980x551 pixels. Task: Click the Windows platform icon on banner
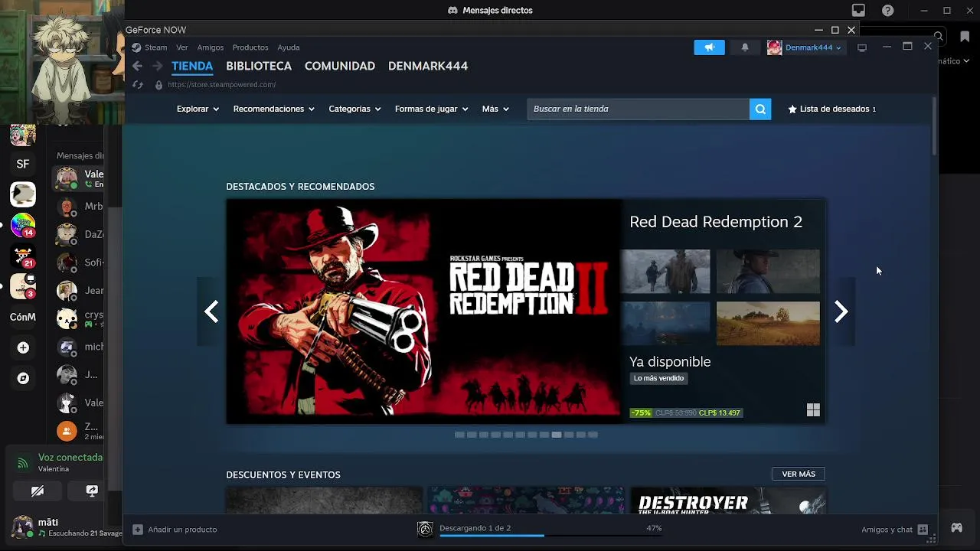point(813,410)
